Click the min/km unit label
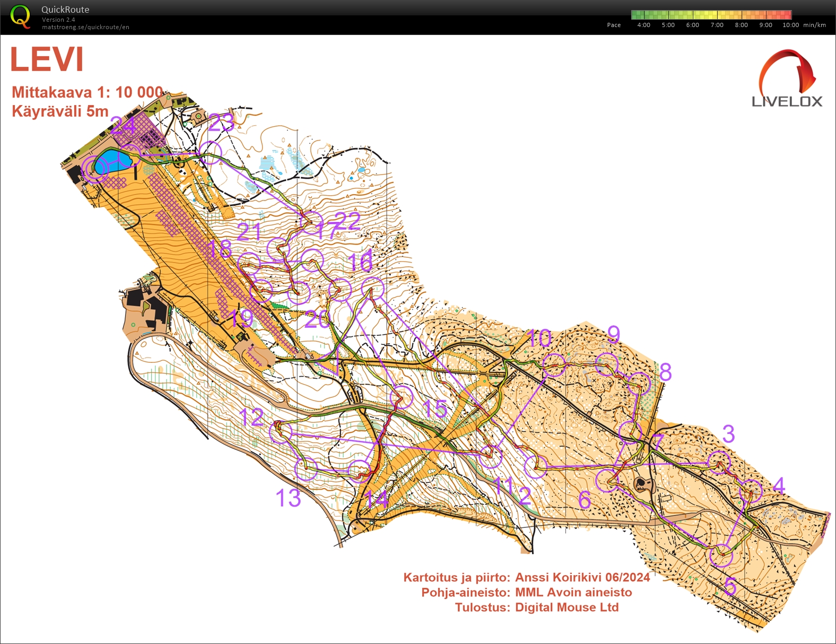836x644 pixels. click(814, 25)
